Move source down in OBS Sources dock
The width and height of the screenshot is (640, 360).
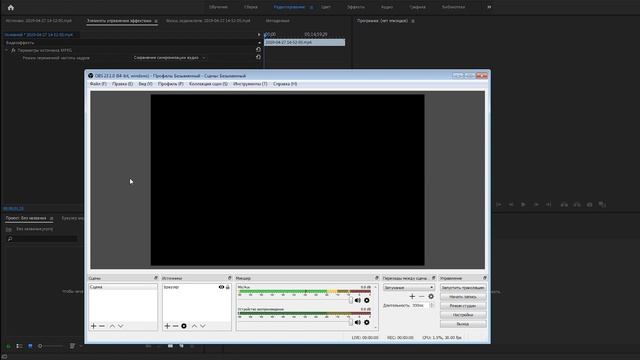pos(203,326)
